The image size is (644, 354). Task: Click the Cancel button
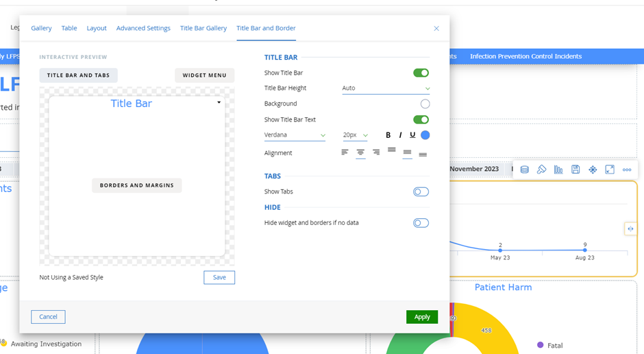click(x=48, y=317)
